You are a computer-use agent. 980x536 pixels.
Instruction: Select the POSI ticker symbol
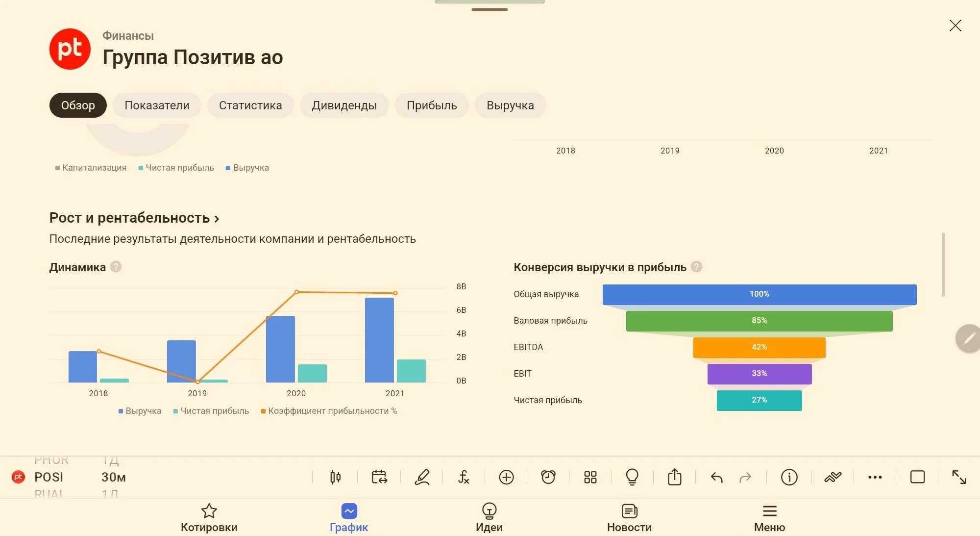click(x=49, y=477)
